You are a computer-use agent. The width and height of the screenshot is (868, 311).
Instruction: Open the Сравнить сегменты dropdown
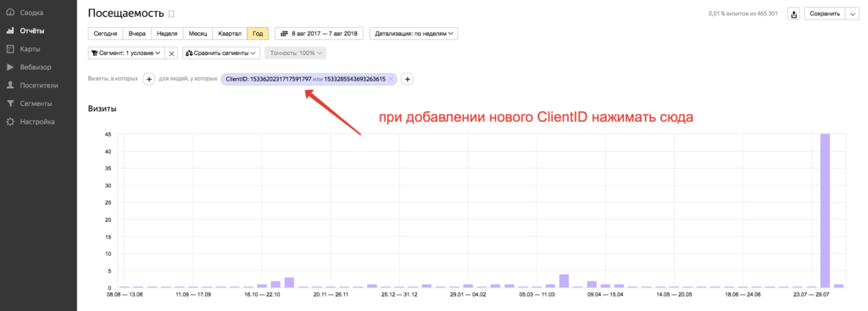[221, 53]
